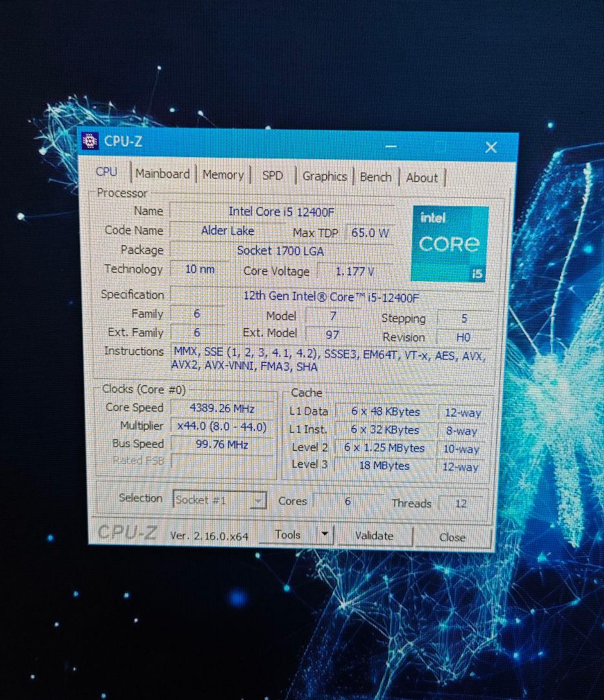Viewport: 604px width, 700px height.
Task: Open the Bench tab
Action: [x=375, y=177]
